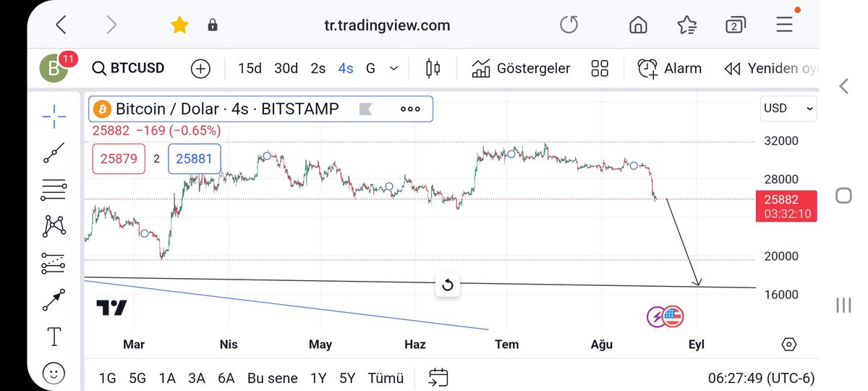This screenshot has width=868, height=391.
Task: Click the yellow bookmark star
Action: point(179,25)
